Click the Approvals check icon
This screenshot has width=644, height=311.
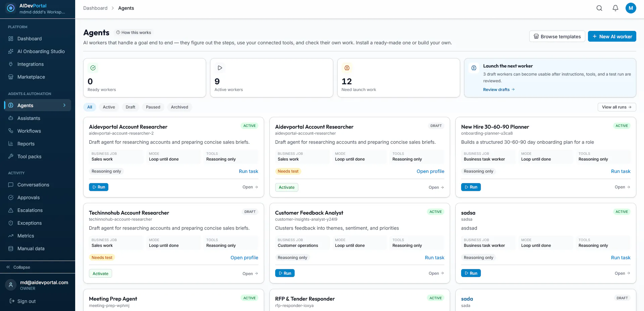(x=11, y=197)
